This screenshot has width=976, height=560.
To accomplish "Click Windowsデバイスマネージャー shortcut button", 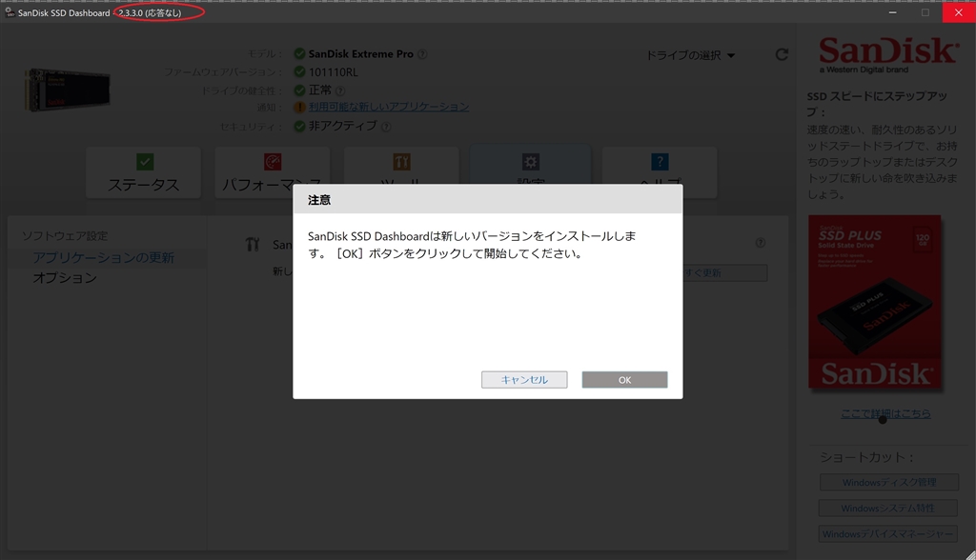I will click(x=887, y=534).
